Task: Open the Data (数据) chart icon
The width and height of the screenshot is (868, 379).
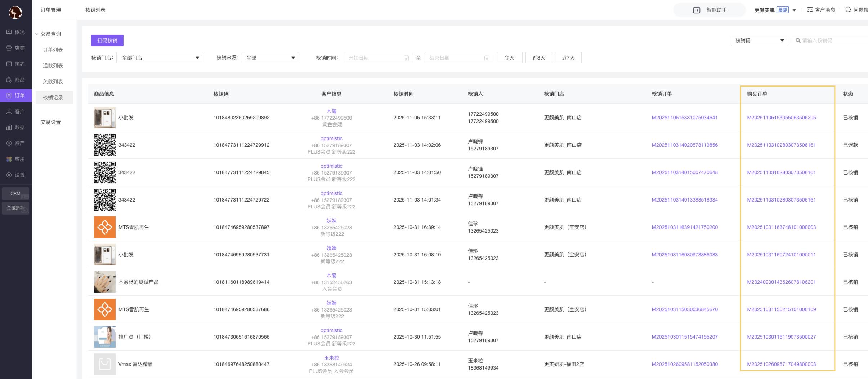Action: click(9, 127)
